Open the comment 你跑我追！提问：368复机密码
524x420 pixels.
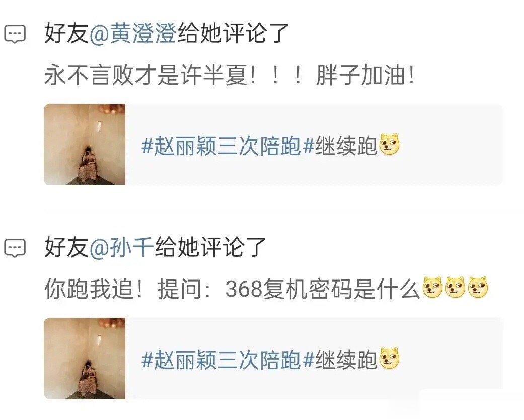pos(266,288)
